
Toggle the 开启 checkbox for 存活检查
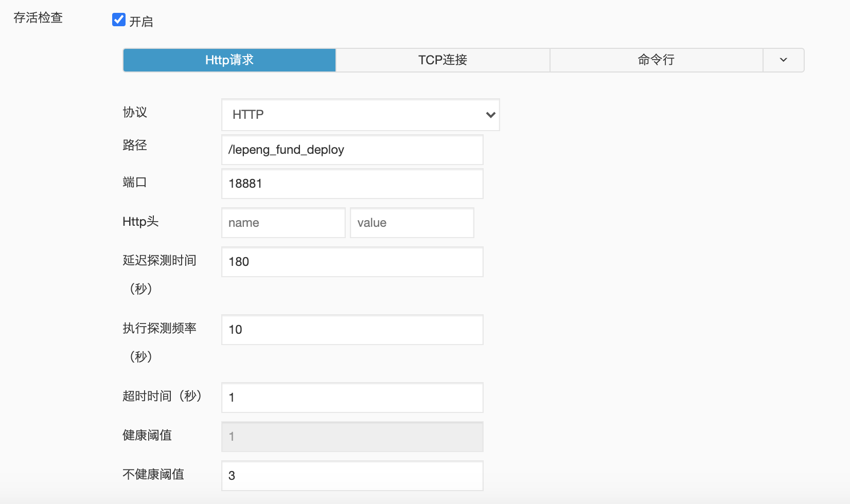pos(119,20)
